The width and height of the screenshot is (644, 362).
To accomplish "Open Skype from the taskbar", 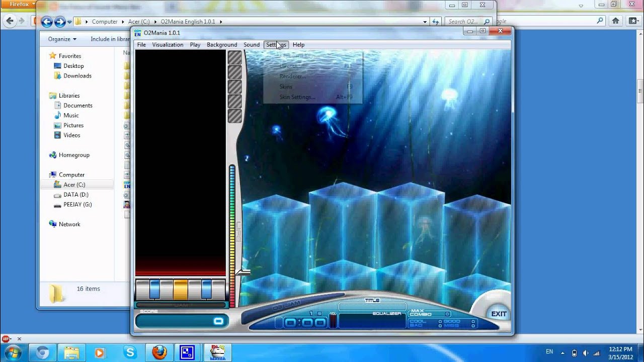I will tap(130, 352).
